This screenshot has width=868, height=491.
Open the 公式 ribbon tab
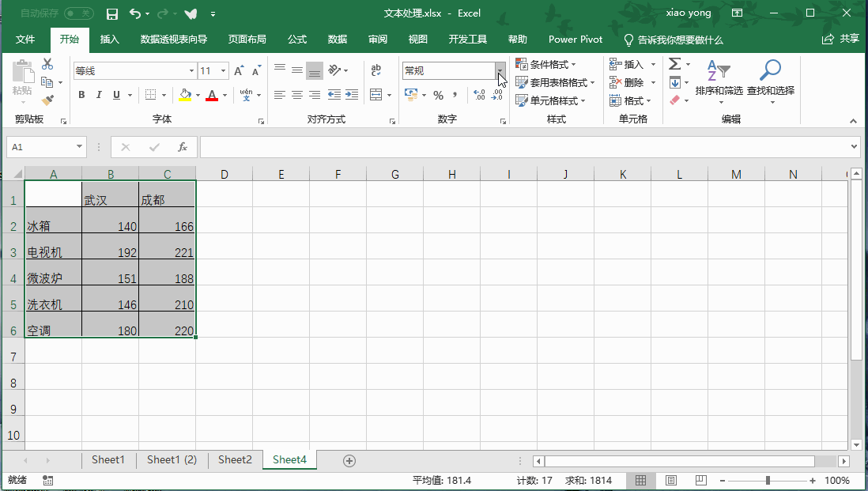point(297,40)
